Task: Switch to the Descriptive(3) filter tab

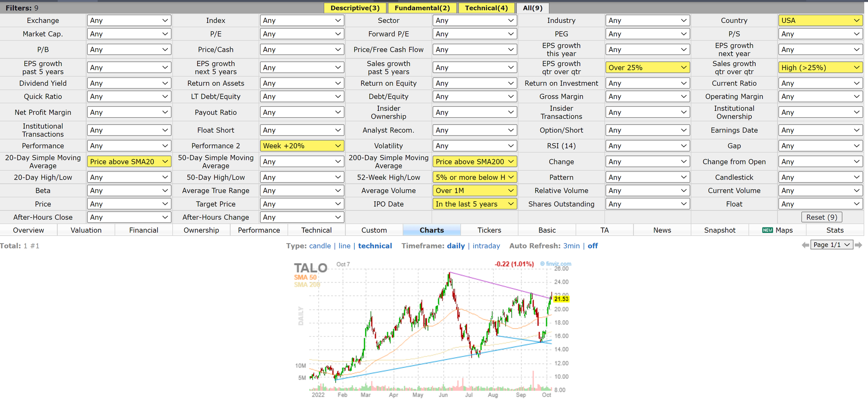Action: click(355, 8)
